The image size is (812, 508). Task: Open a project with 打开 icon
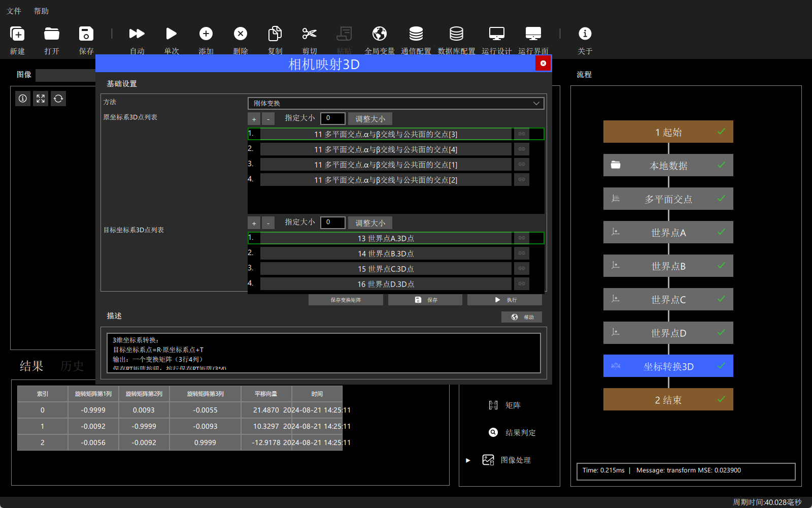coord(52,34)
